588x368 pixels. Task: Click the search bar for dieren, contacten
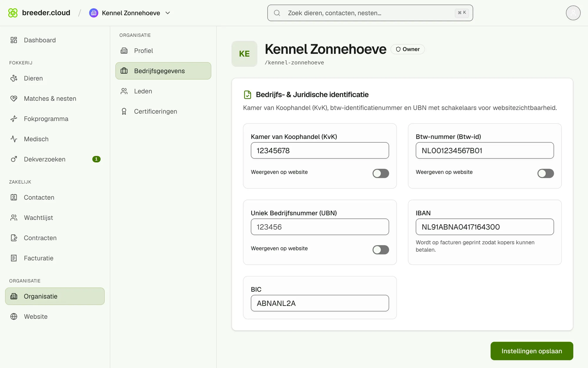370,13
